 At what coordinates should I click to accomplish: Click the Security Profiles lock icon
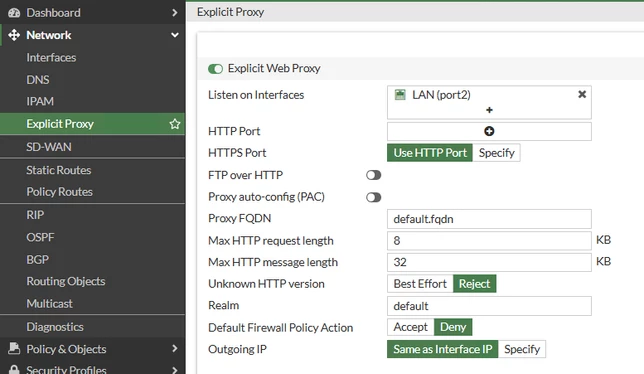pos(14,369)
